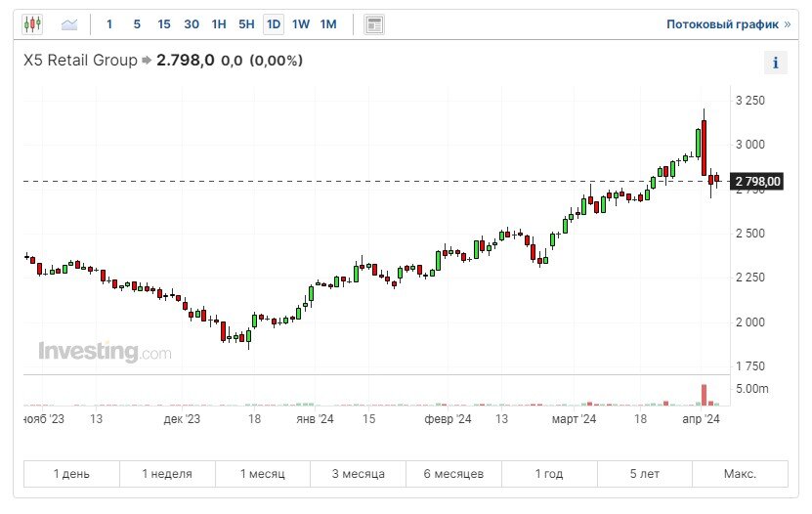The image size is (812, 514).
Task: Choose the 1D daily interval
Action: pos(274,24)
